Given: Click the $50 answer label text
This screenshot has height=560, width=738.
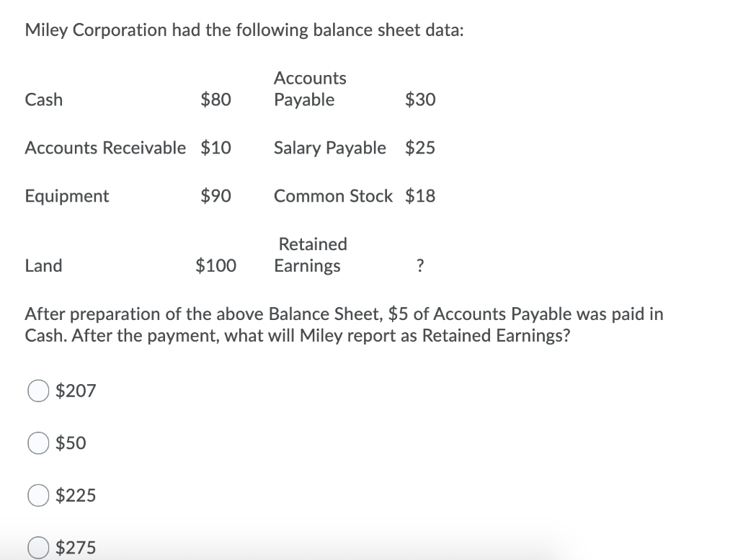Looking at the screenshot, I should pos(71,443).
